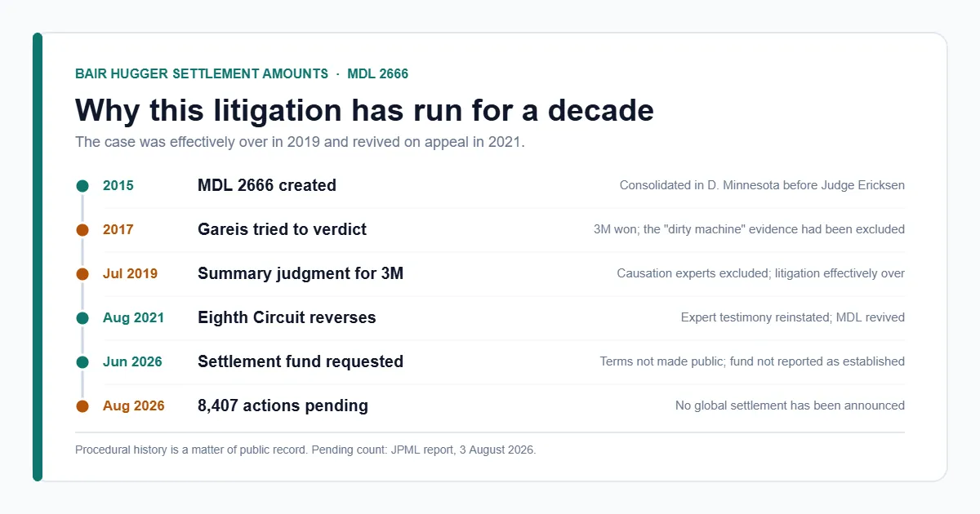
Task: Select the 2017 orange timeline dot
Action: [x=82, y=230]
